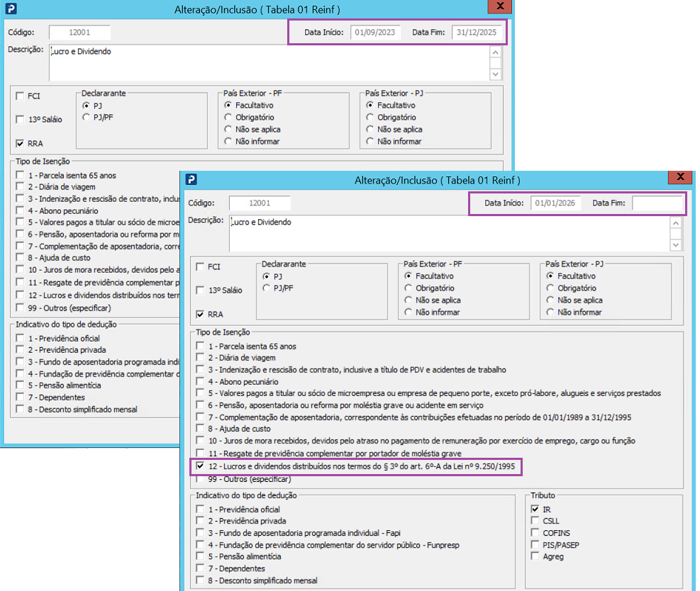Check dedução 2 - Previdência privada, front window

pyautogui.click(x=200, y=521)
